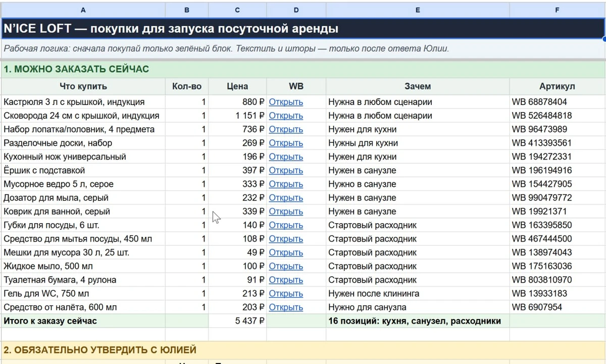Screen dimensions: 606x364
Task: Open WB link for Средство от налёта
Action: click(x=286, y=307)
